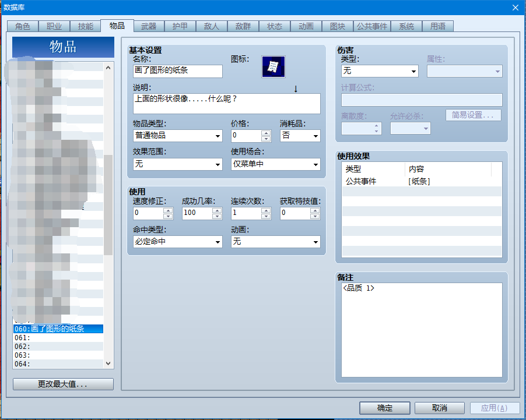
Task: Select item 064 in the list
Action: (x=58, y=363)
